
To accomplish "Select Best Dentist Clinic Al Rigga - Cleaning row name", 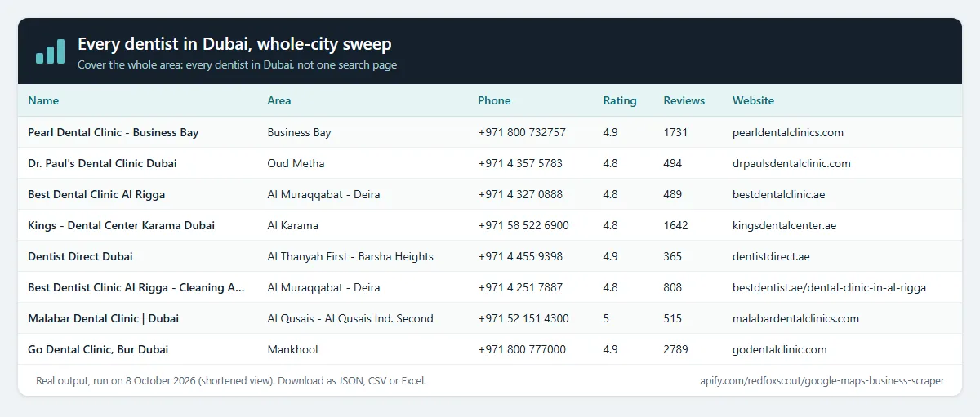I will click(x=136, y=287).
